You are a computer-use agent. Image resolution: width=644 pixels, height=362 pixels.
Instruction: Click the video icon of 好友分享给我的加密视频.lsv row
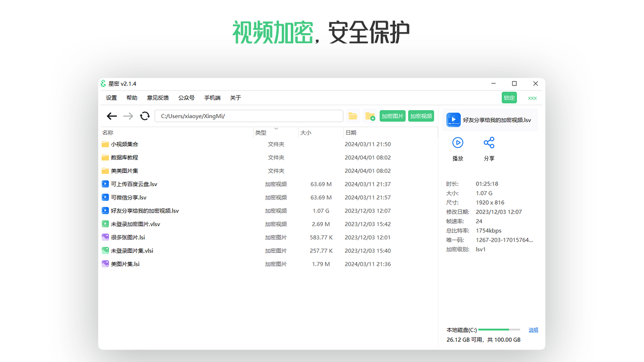point(105,211)
